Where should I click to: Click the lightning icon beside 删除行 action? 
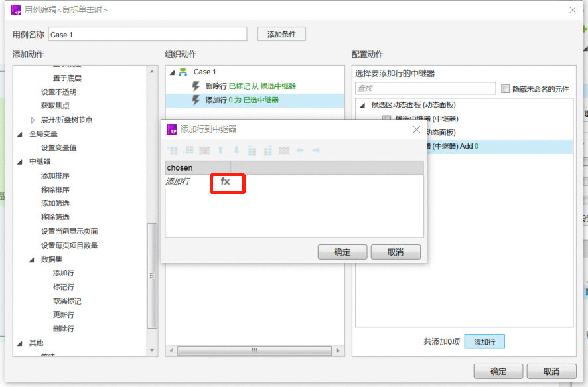point(196,86)
